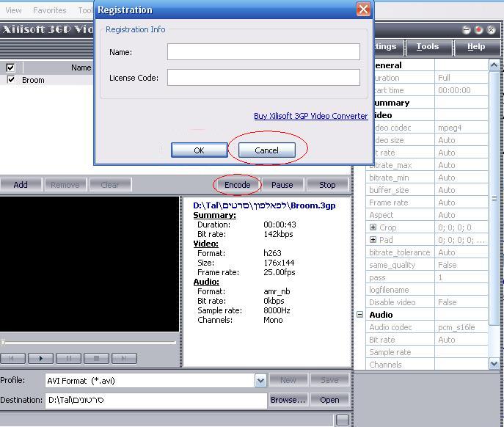Viewport: 504px width, 427px height.
Task: Jump to previous frame in preview controls
Action: [13, 358]
